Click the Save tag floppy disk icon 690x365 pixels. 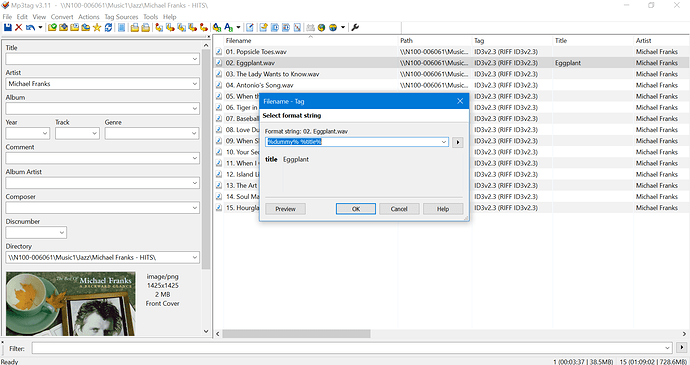tap(7, 27)
